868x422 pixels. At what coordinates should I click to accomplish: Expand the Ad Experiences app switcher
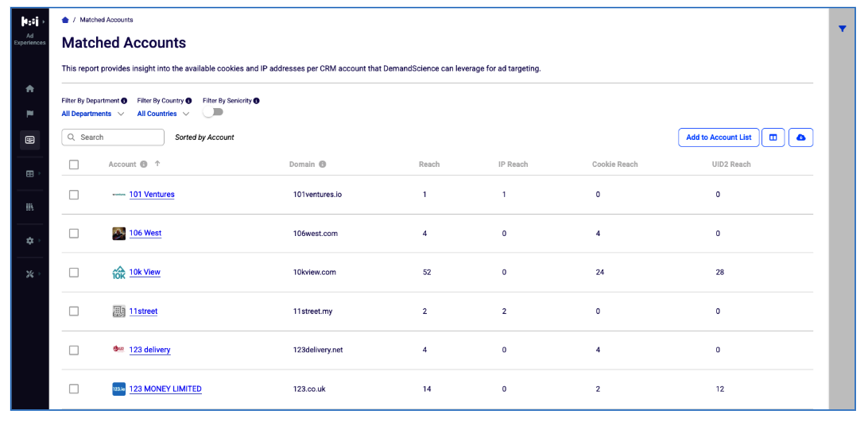(30, 30)
